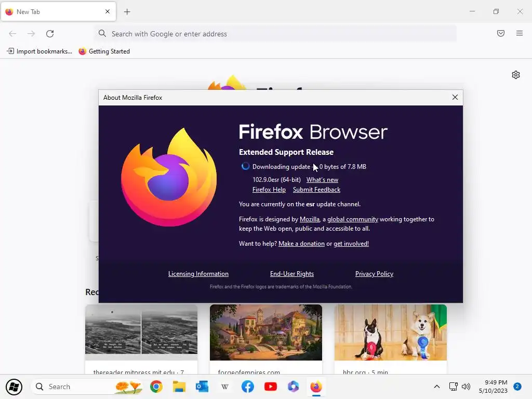
Task: Reload the current page
Action: pos(50,34)
